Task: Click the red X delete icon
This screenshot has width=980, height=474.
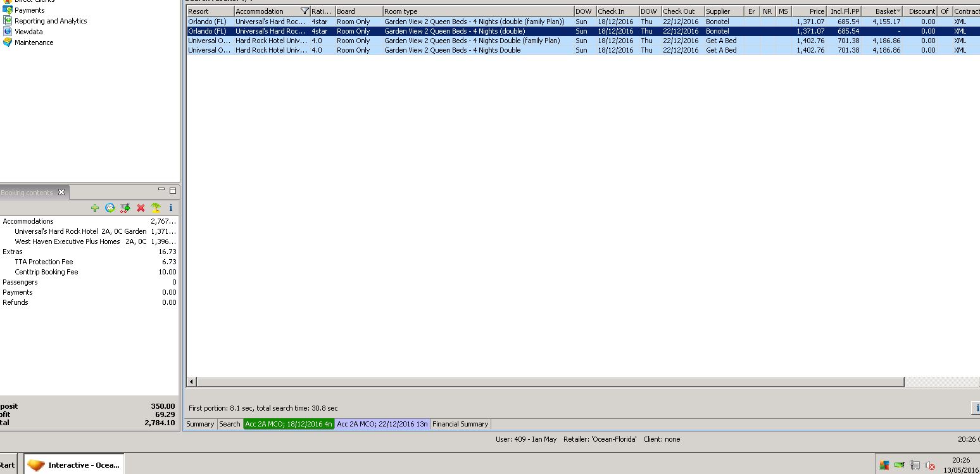Action: pos(141,208)
